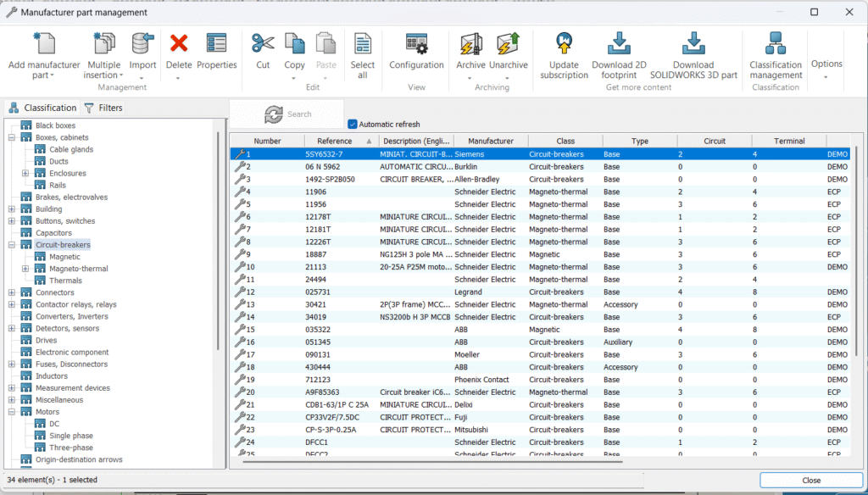Viewport: 868px width, 495px height.
Task: Click the Select all icon
Action: [363, 45]
